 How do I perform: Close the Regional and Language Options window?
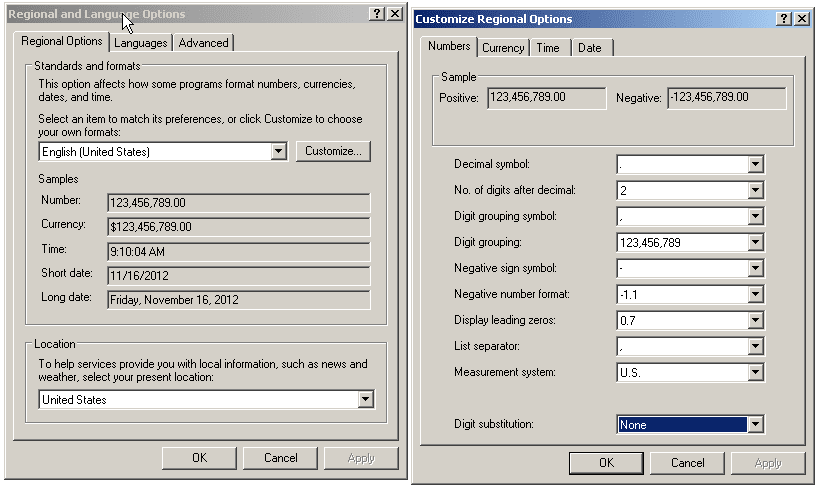click(395, 14)
